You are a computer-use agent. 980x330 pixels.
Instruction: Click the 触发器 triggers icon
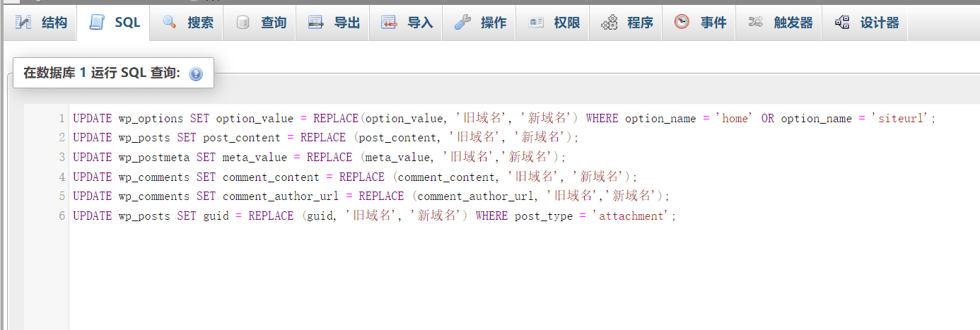coord(756,23)
